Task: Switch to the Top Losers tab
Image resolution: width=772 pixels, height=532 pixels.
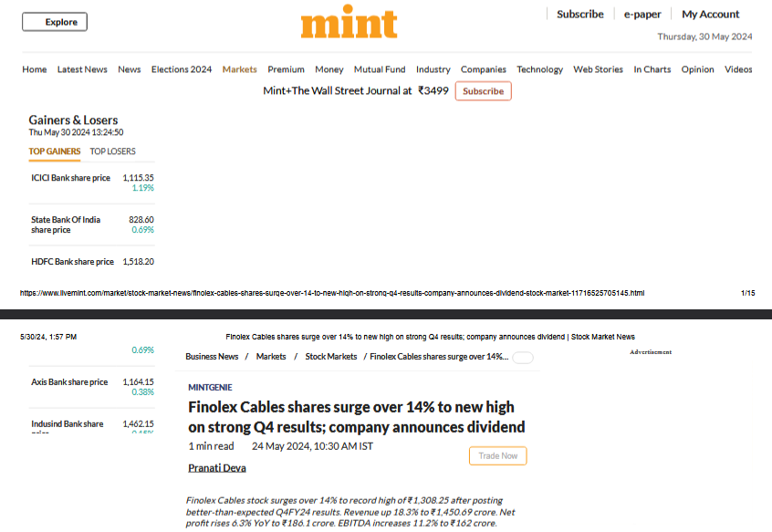Action: pos(112,151)
